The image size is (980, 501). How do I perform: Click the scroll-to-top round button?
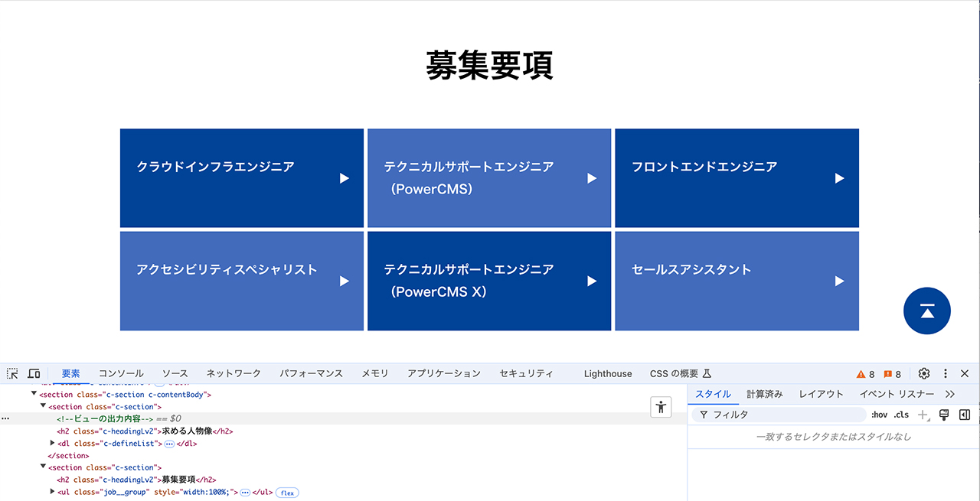click(927, 311)
